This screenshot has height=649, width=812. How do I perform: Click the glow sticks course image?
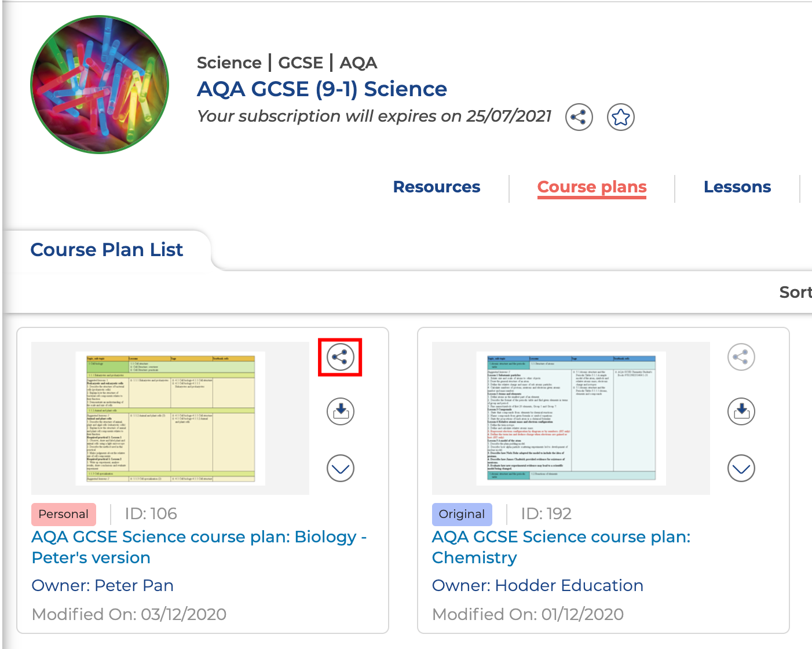pos(100,85)
